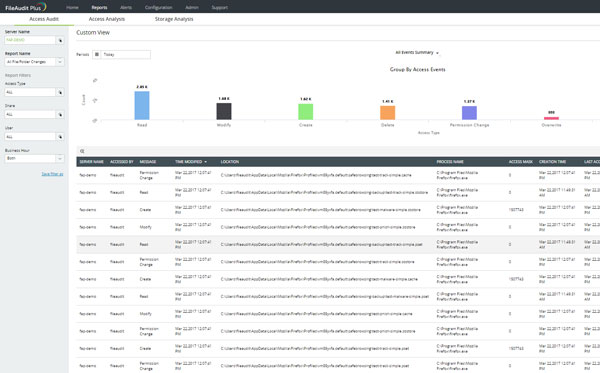Click the highlighted fifth row's Read message
This screenshot has height=373, width=600.
pos(143,244)
